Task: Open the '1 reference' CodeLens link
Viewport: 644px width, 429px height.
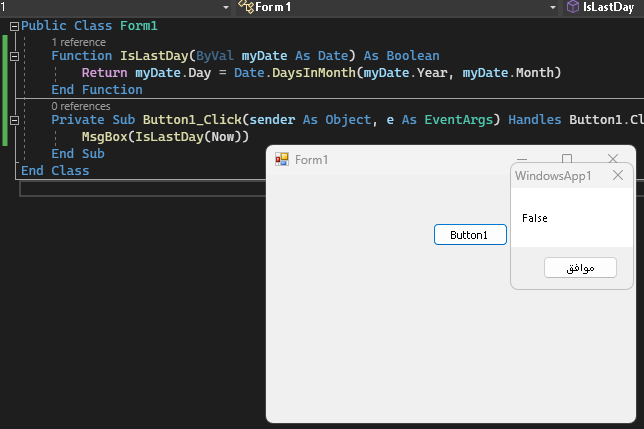Action: click(78, 42)
